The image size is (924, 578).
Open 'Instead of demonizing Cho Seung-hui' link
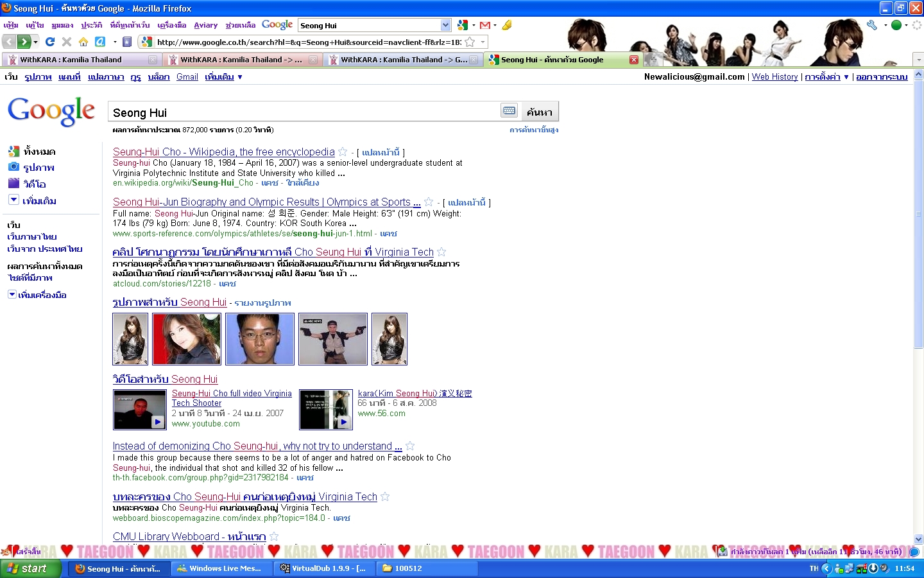coord(257,446)
